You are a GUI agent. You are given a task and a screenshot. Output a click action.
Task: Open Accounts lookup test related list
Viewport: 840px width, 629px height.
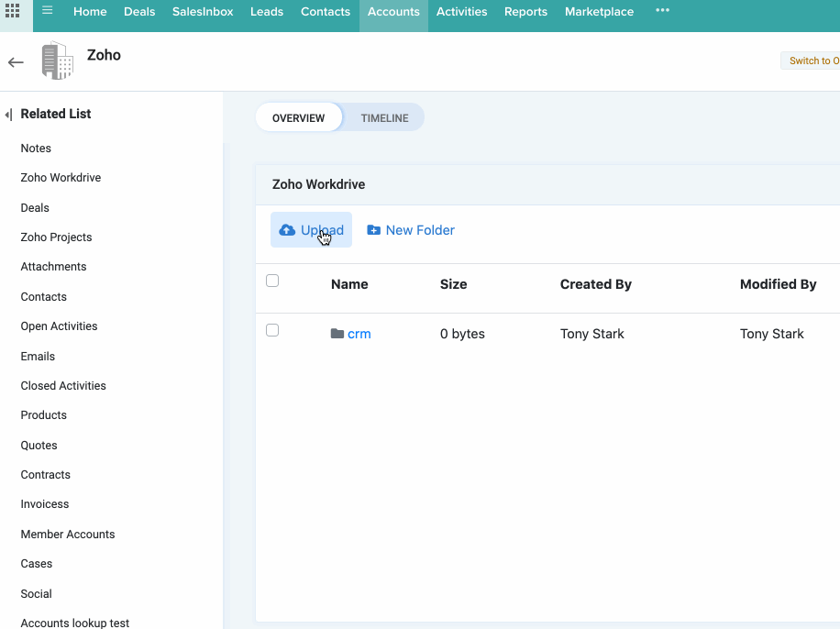(75, 623)
